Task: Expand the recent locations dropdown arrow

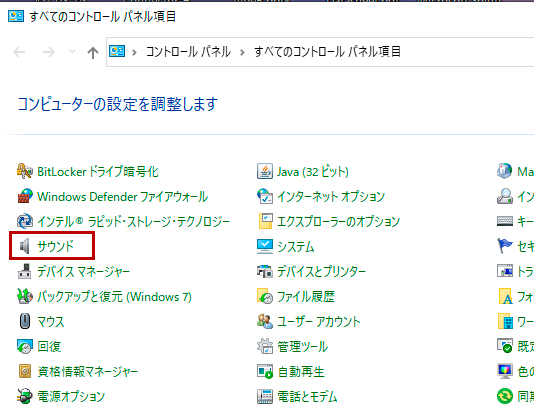Action: pyautogui.click(x=72, y=52)
